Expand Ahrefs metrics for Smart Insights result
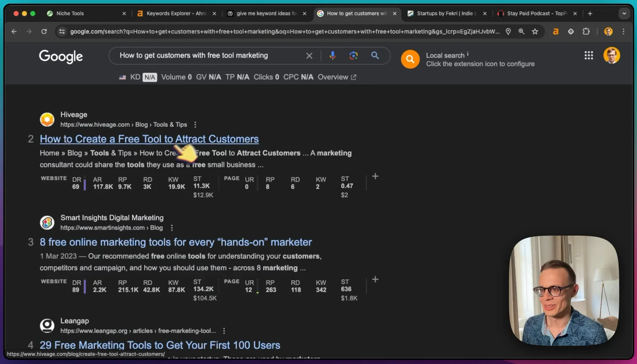 click(375, 279)
